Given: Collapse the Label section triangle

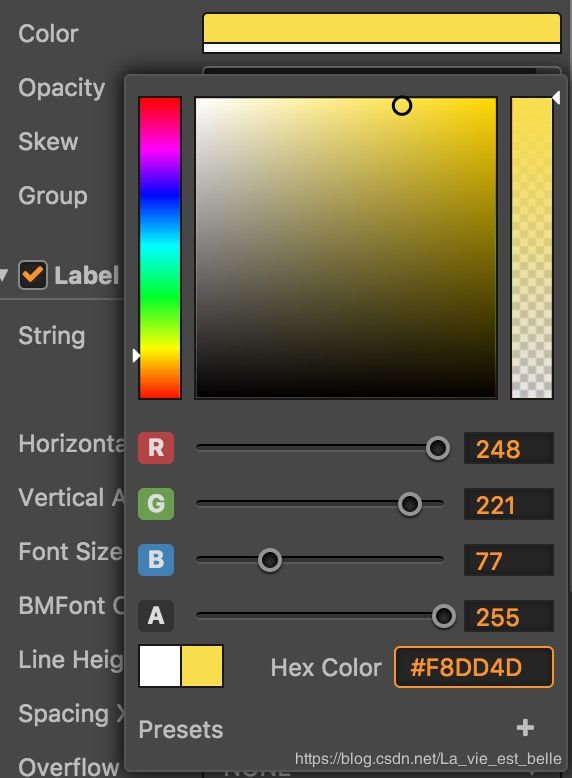Looking at the screenshot, I should point(4,275).
